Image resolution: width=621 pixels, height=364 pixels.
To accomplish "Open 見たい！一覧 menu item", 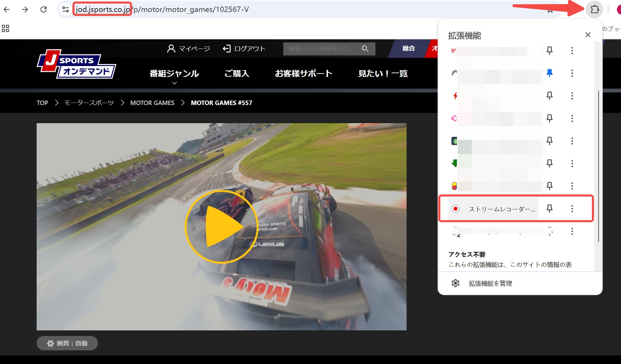I will (383, 74).
